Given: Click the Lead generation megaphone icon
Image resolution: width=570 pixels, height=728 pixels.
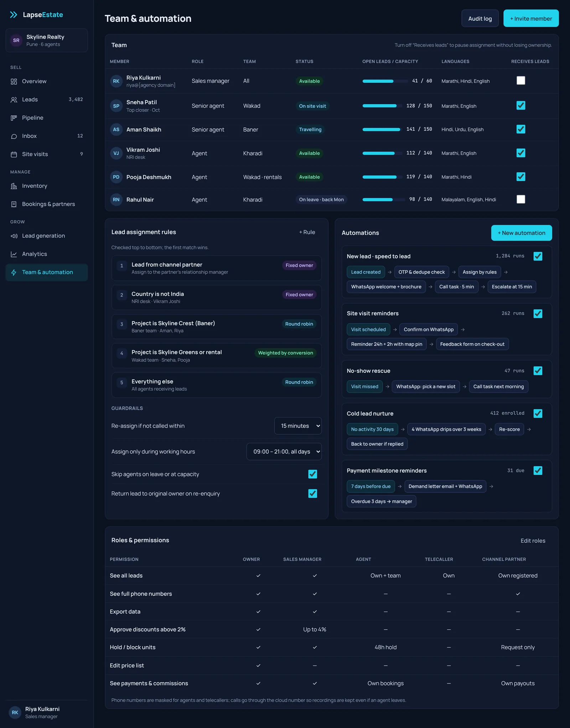Looking at the screenshot, I should 14,236.
